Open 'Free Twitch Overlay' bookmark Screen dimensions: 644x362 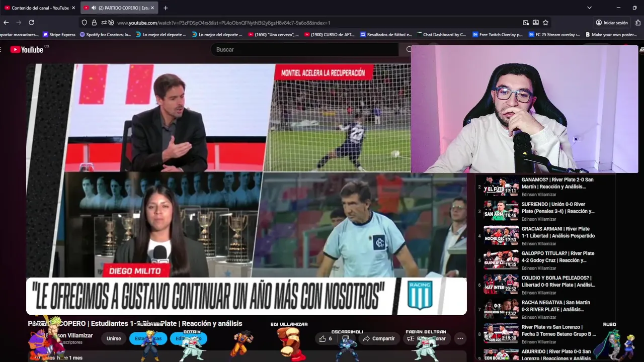[497, 35]
